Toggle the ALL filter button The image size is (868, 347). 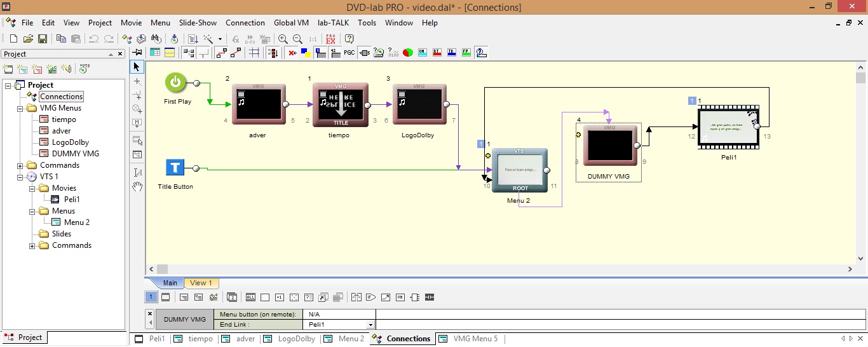click(250, 297)
